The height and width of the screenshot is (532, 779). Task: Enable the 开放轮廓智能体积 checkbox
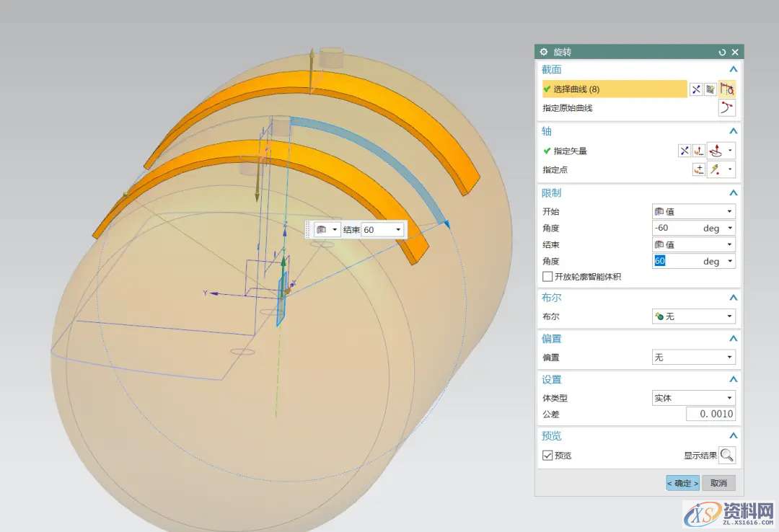tap(548, 277)
